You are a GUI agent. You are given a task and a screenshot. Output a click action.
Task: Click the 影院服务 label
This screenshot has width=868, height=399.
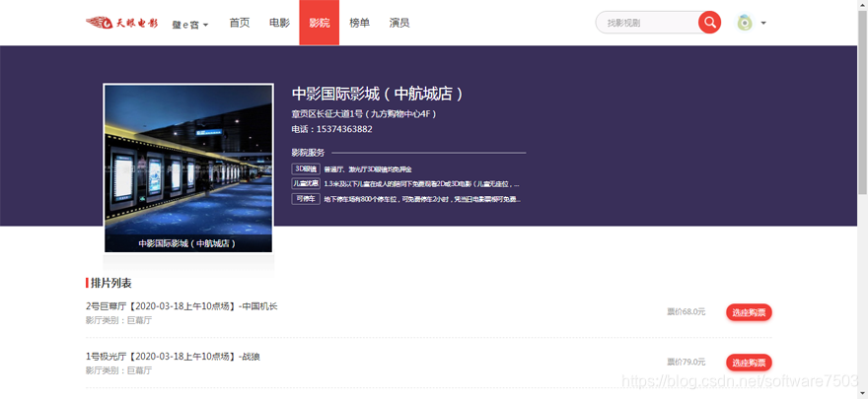(308, 153)
